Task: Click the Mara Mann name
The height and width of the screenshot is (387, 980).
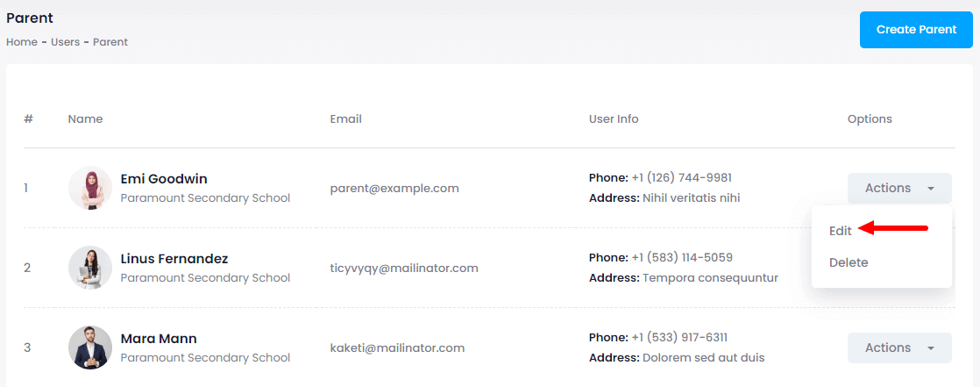Action: tap(159, 339)
